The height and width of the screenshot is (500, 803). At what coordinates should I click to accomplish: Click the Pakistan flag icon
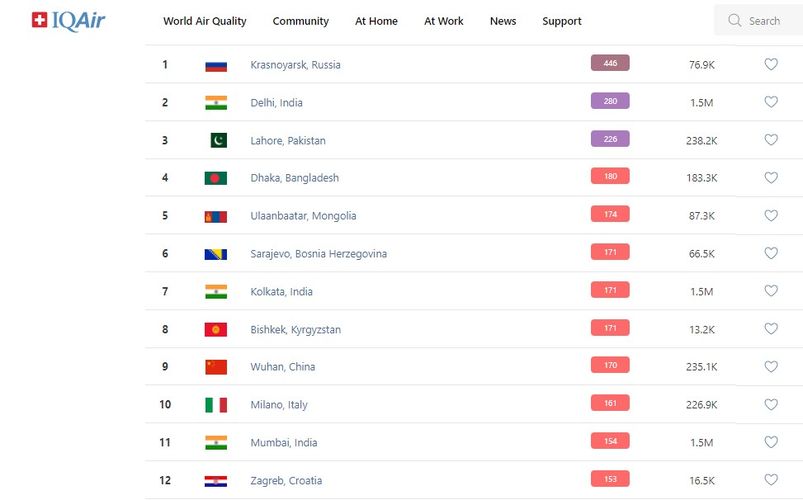(218, 141)
